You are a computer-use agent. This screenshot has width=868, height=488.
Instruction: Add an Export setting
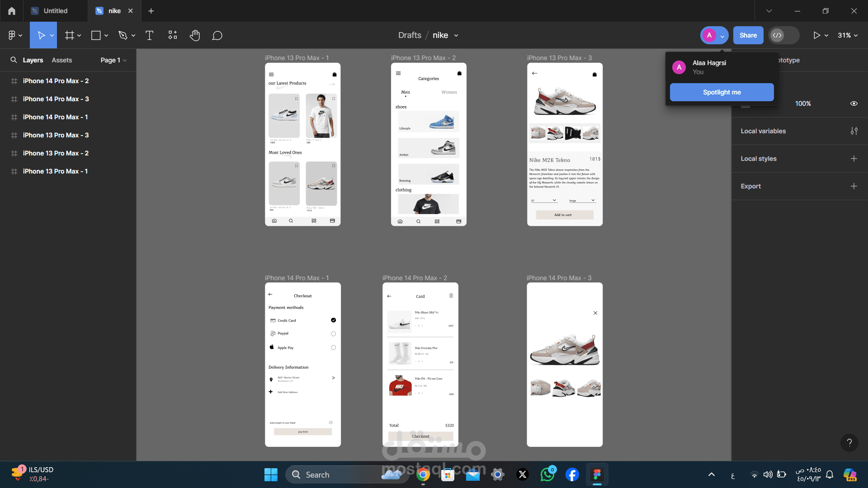pos(854,186)
